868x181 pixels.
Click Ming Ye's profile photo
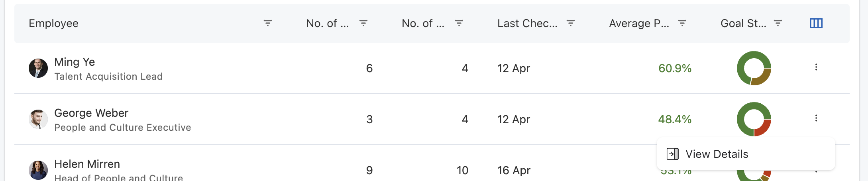coord(38,68)
